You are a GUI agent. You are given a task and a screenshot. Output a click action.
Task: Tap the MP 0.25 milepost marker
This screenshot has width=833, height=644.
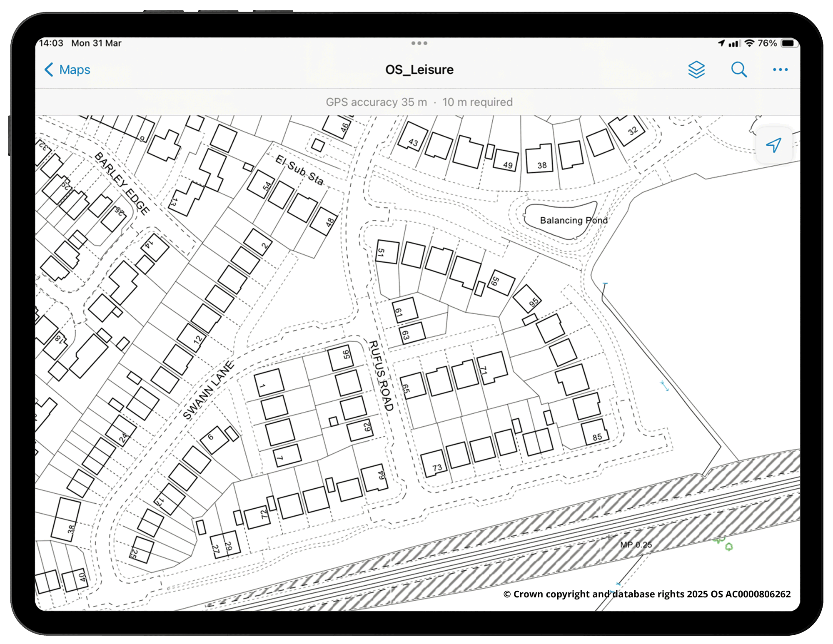(x=636, y=545)
